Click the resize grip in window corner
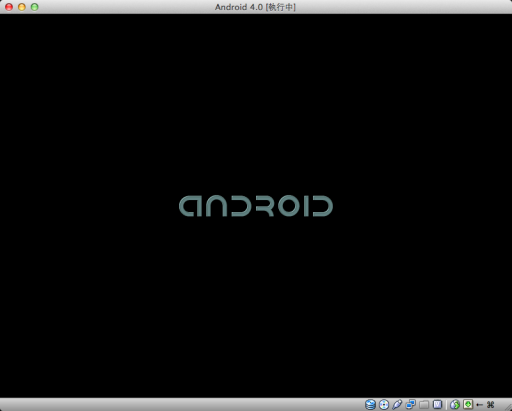512x411 pixels. click(x=508, y=407)
